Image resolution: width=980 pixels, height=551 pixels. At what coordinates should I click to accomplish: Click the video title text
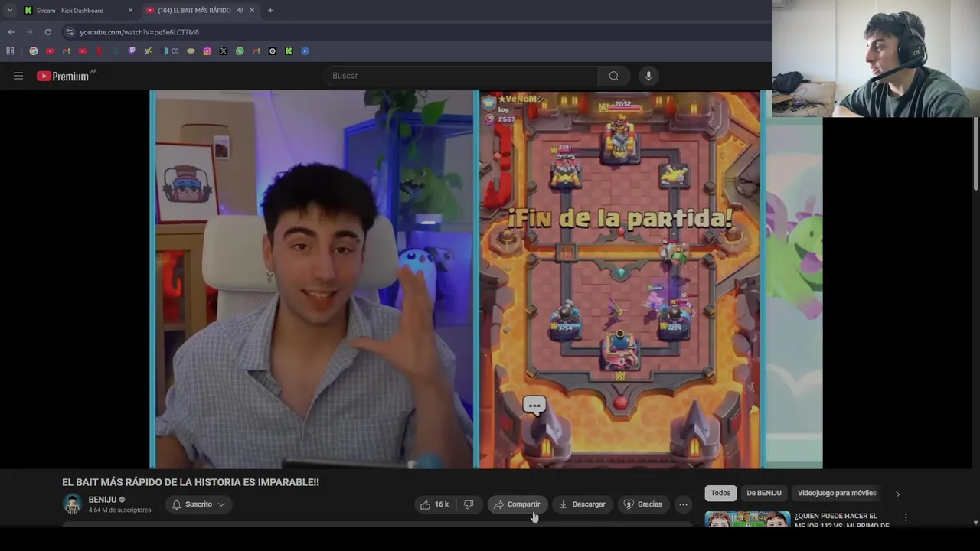coord(191,482)
